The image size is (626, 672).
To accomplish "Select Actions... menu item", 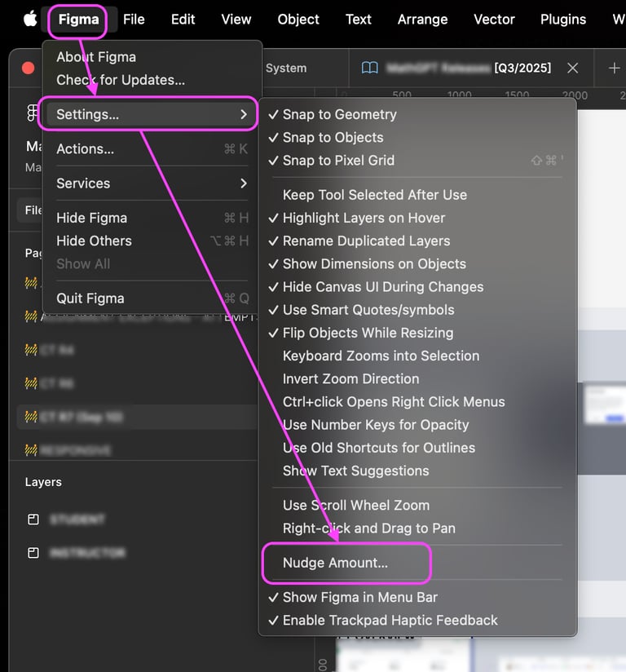I will [152, 149].
